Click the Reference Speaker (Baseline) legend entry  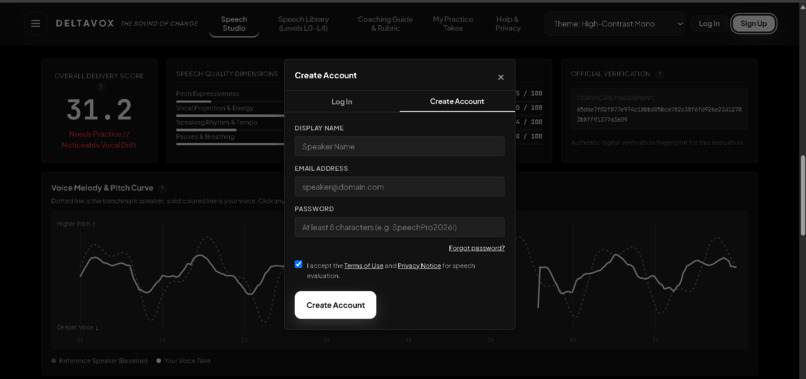pyautogui.click(x=99, y=361)
